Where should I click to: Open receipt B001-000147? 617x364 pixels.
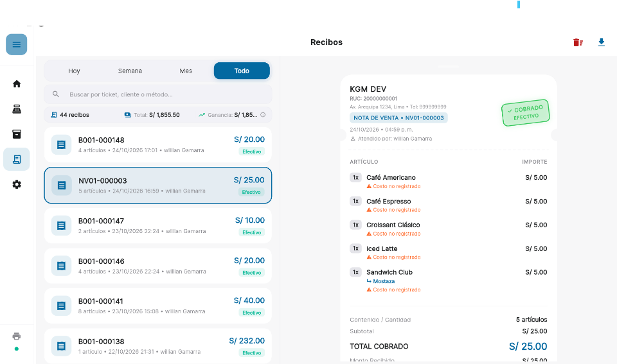click(158, 225)
